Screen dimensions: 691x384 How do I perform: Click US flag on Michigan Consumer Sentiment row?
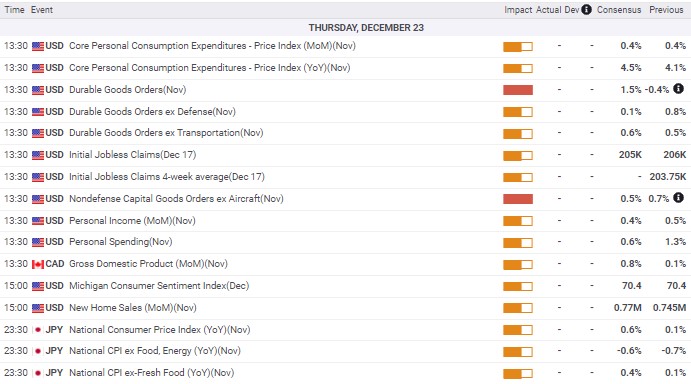click(x=38, y=286)
